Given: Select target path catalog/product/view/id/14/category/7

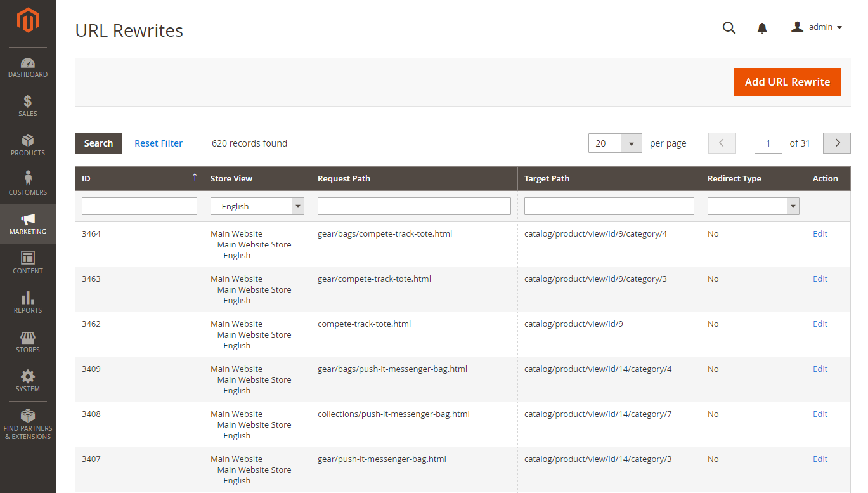Looking at the screenshot, I should click(598, 414).
